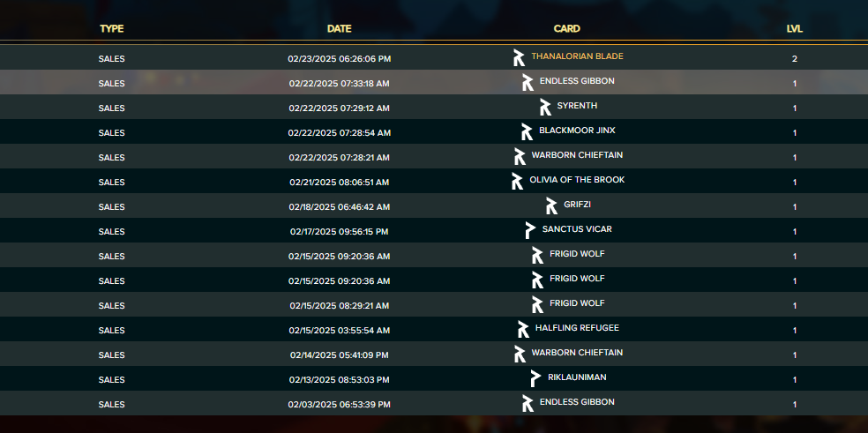Sort by the TYPE column header
Viewport: 868px width, 433px height.
(111, 29)
